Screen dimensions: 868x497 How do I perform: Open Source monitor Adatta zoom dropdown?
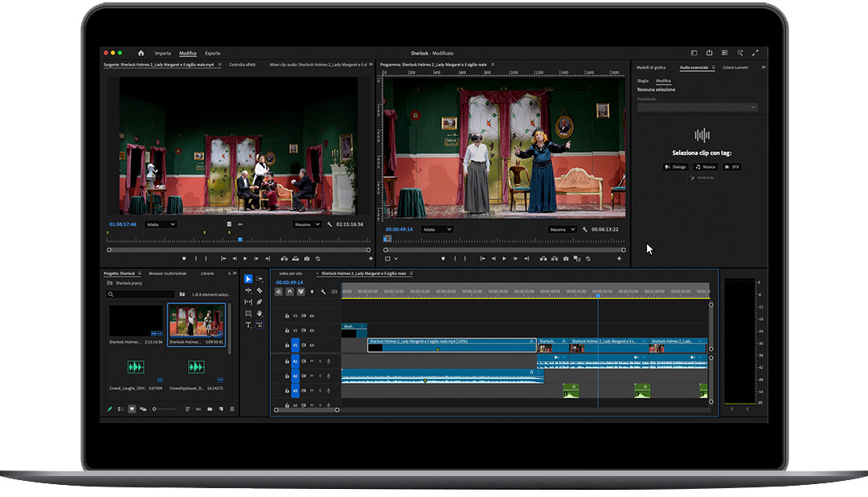(161, 224)
